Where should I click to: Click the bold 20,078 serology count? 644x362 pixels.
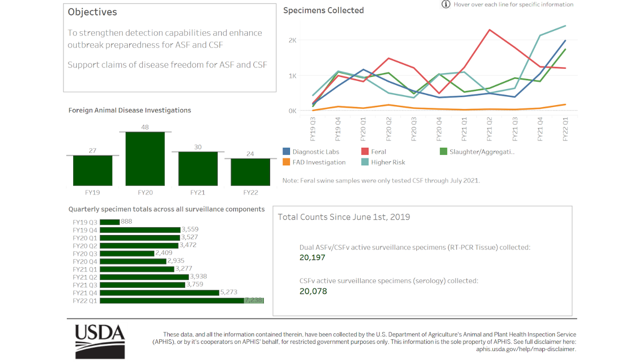(313, 291)
